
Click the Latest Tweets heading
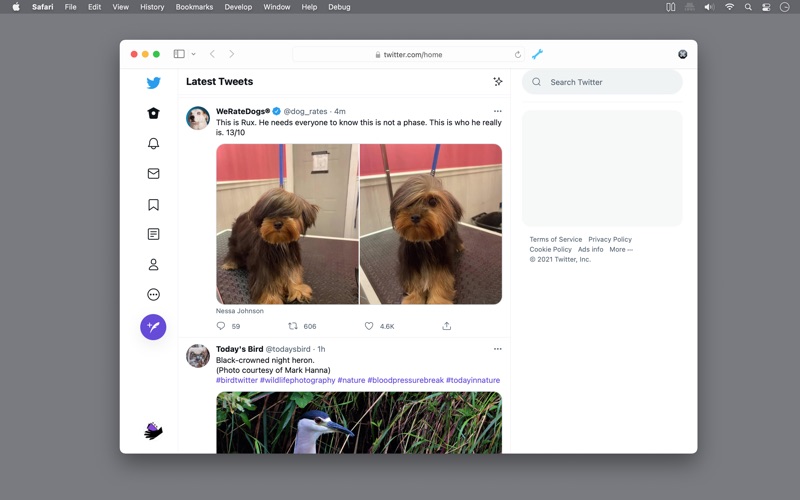coord(219,82)
